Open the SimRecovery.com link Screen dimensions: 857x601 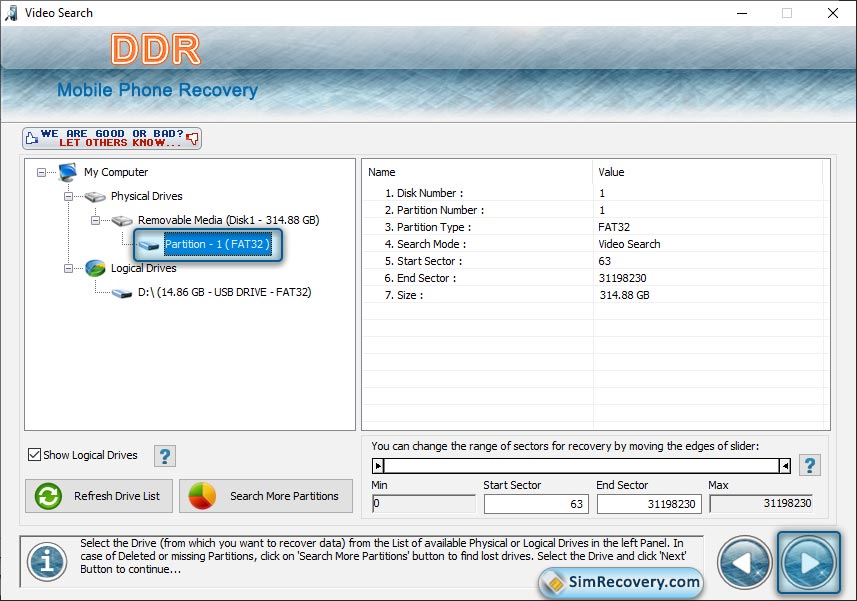(621, 582)
